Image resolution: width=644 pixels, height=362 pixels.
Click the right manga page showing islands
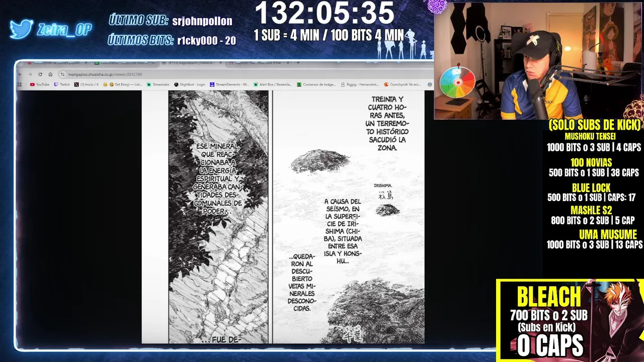click(348, 217)
